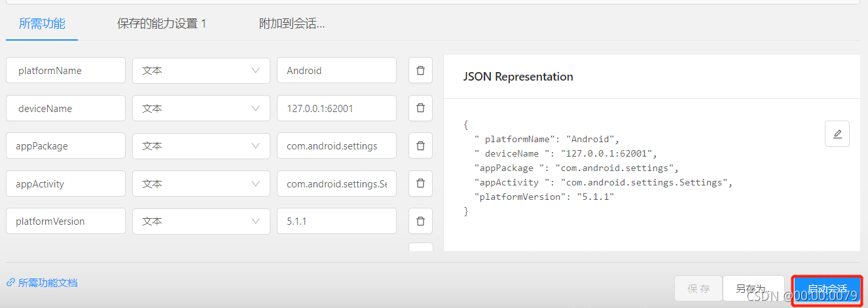Delete the appPackage capability row
This screenshot has width=868, height=308.
coord(420,146)
